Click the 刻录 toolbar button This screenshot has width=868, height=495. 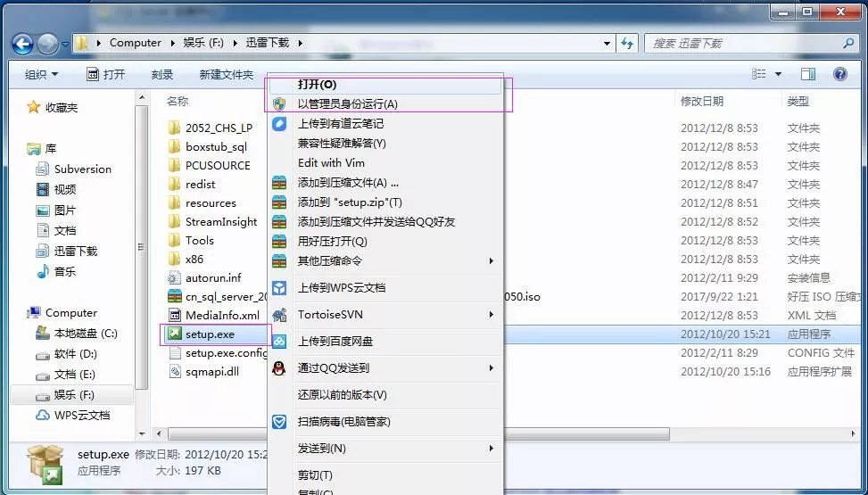[162, 74]
